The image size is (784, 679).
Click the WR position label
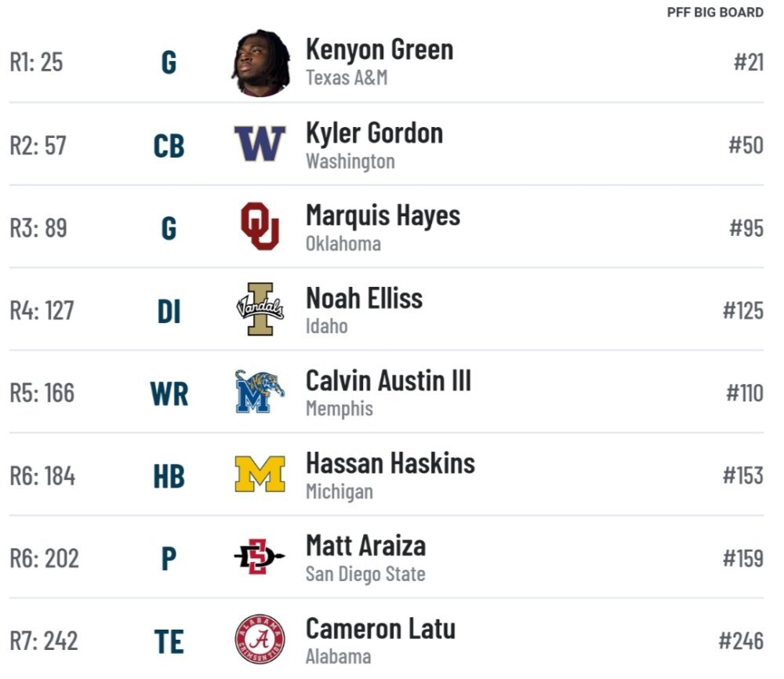(169, 394)
